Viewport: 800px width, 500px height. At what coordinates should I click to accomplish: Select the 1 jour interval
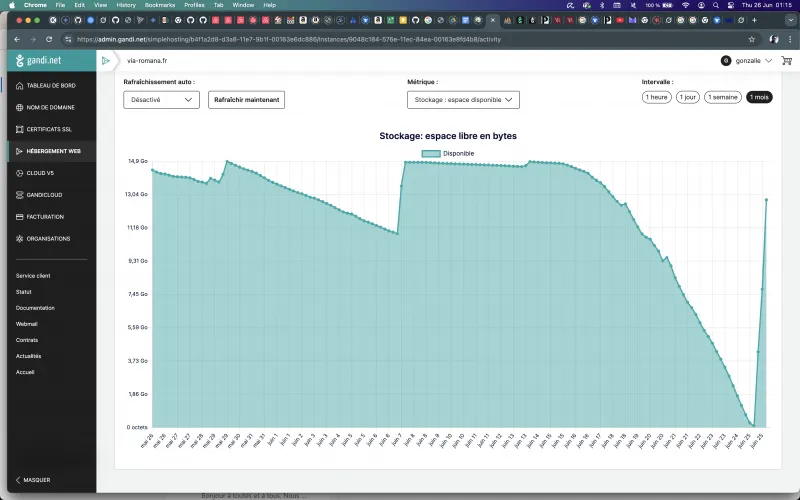pyautogui.click(x=687, y=97)
